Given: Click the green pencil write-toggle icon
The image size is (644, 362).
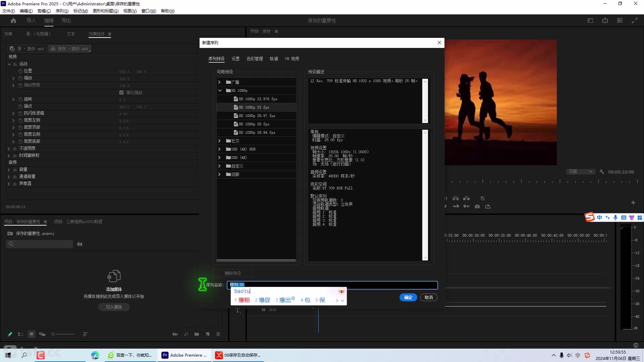Looking at the screenshot, I should [x=10, y=334].
